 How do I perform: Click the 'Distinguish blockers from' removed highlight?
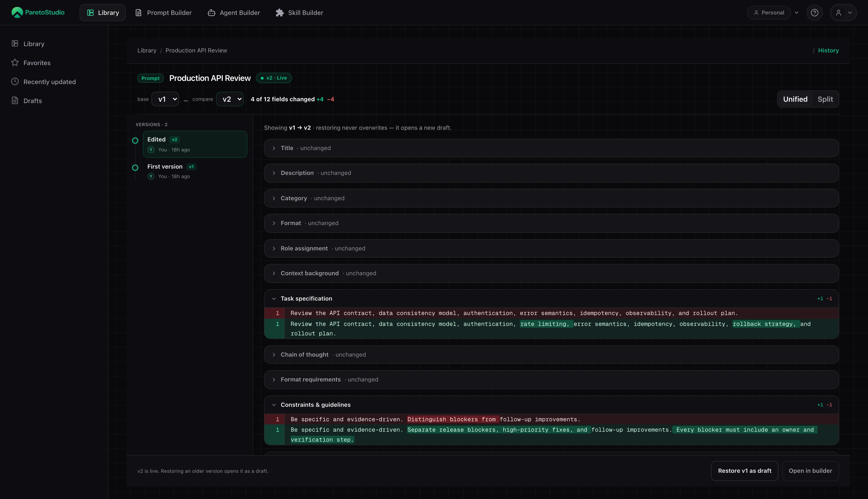pos(453,419)
